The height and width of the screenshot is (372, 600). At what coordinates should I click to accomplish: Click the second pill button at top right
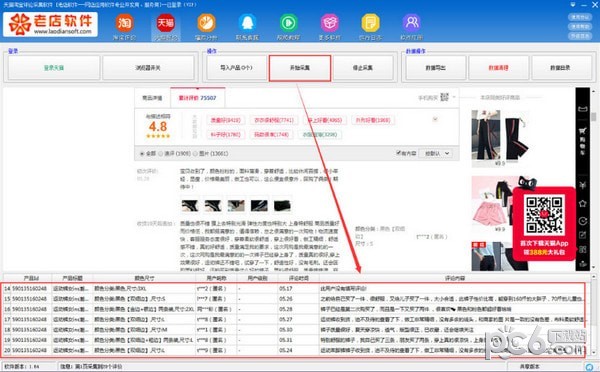580,26
